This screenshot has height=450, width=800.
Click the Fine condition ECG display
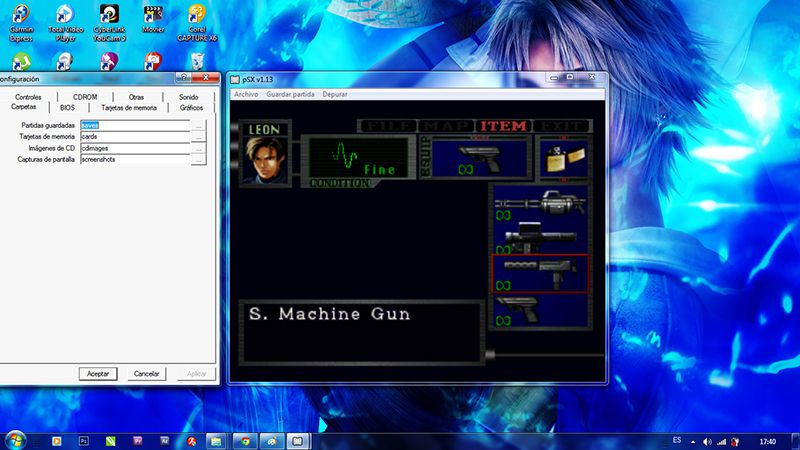(359, 158)
